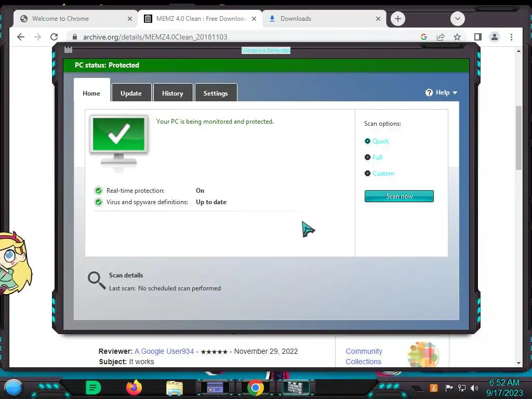
Task: Click Community Collections colorful thumbnail
Action: coord(423,354)
